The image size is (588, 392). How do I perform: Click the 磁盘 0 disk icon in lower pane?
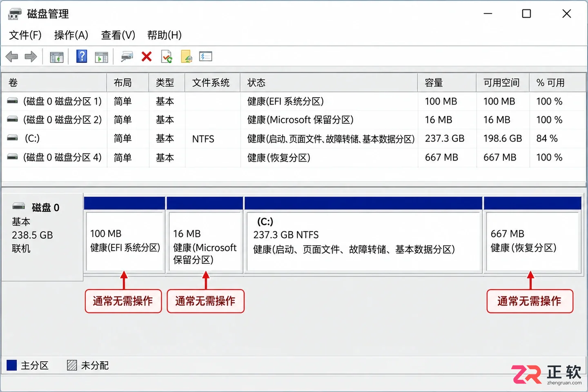point(19,206)
